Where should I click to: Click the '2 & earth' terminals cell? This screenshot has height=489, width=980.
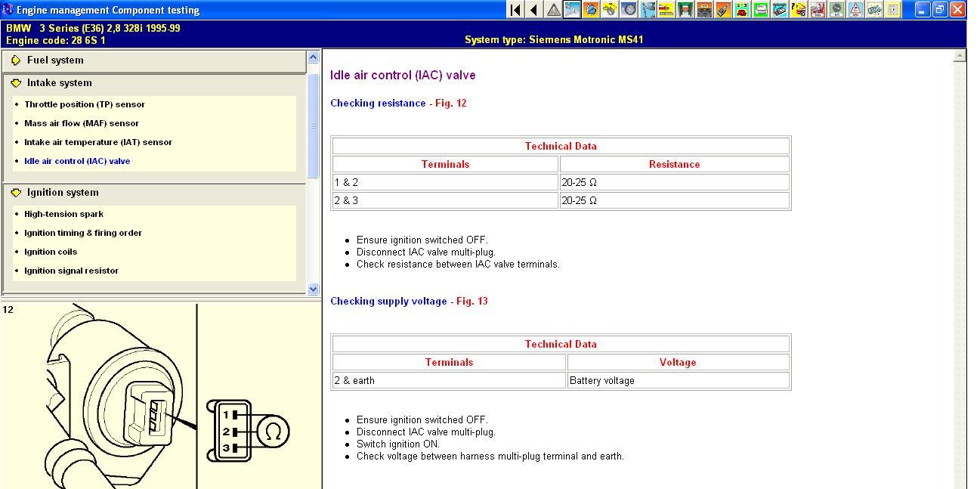[x=449, y=380]
